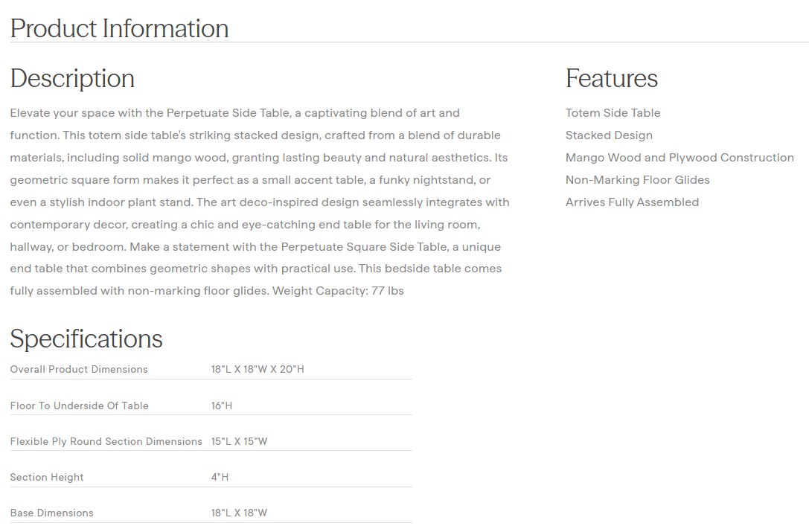Click the Overall Product Dimensions label
809x532 pixels.
point(79,370)
